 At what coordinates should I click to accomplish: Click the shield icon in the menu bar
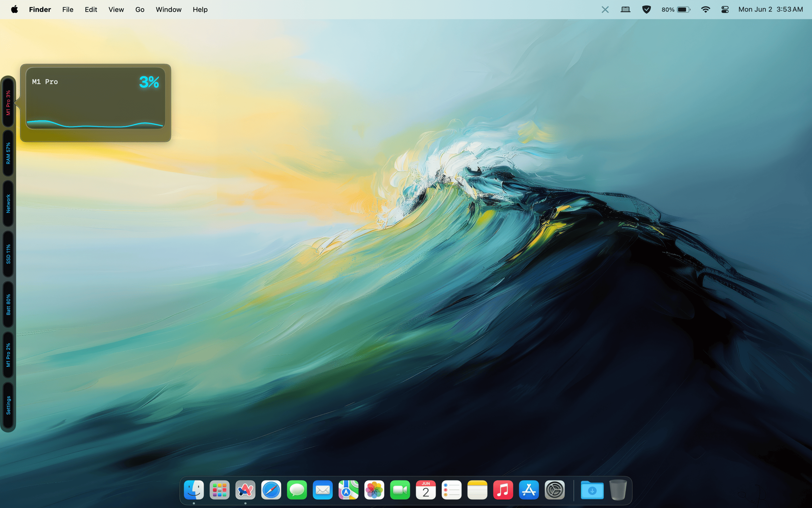pyautogui.click(x=646, y=9)
